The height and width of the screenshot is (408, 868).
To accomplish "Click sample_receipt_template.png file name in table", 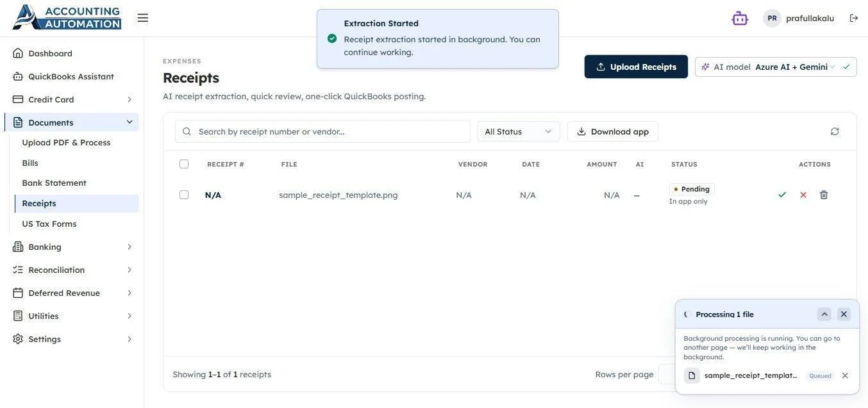I will tap(338, 195).
